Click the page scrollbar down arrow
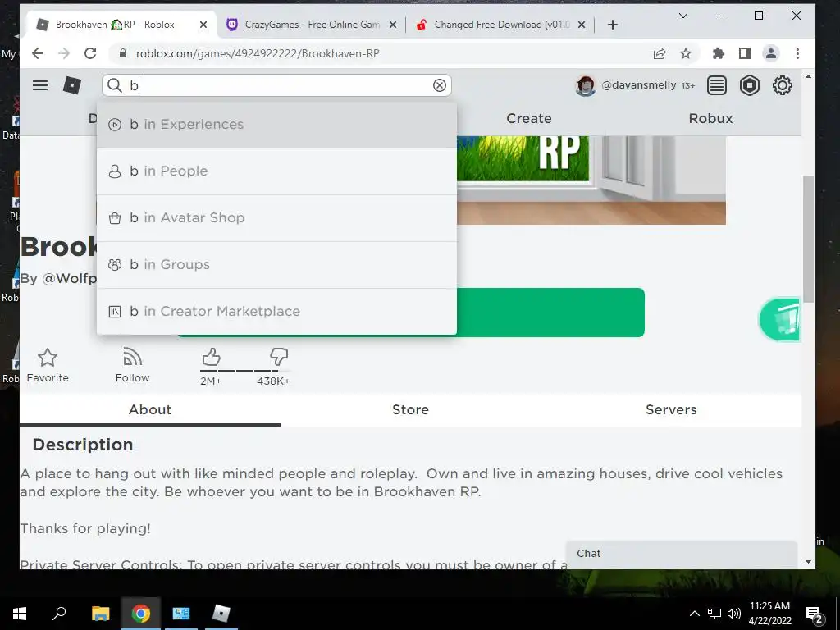 [x=808, y=562]
